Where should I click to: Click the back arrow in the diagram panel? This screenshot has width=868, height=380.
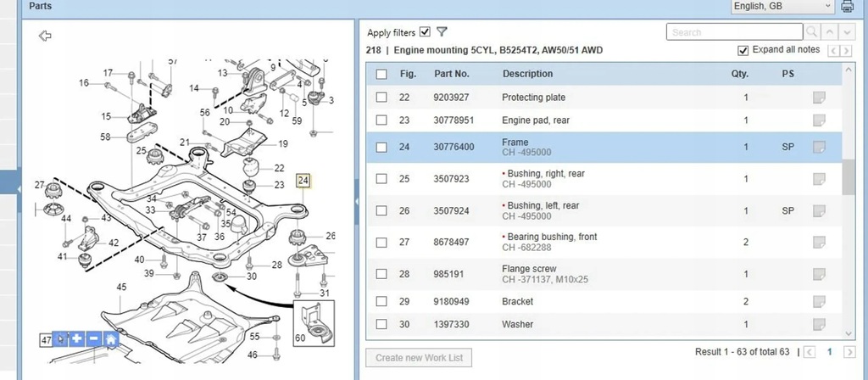[45, 36]
